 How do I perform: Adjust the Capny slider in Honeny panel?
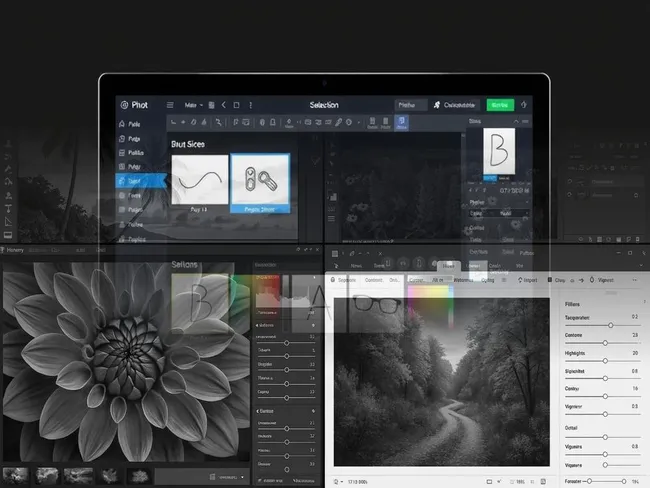pos(286,398)
